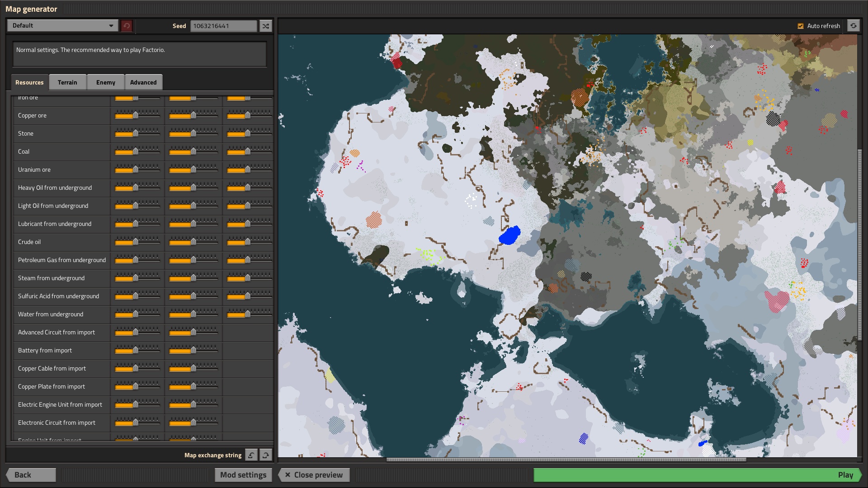Select the Advanced tab
The width and height of the screenshot is (868, 488).
point(143,82)
